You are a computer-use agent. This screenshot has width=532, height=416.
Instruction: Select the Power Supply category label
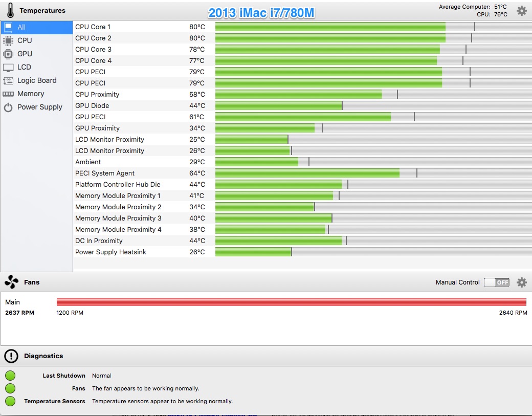[x=40, y=107]
